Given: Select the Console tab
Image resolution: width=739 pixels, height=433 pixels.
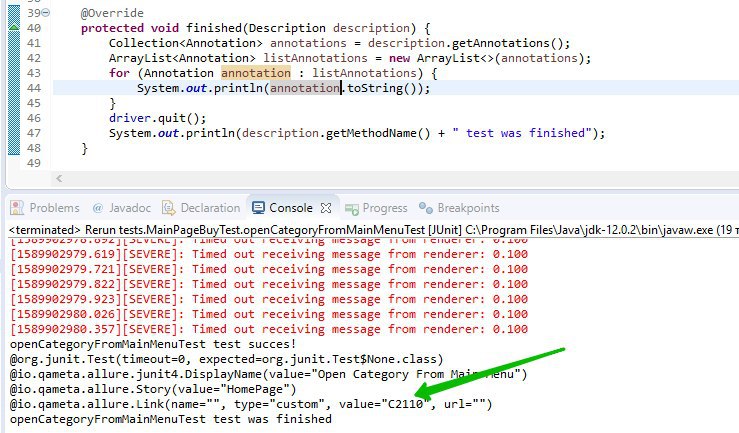Looking at the screenshot, I should (291, 208).
